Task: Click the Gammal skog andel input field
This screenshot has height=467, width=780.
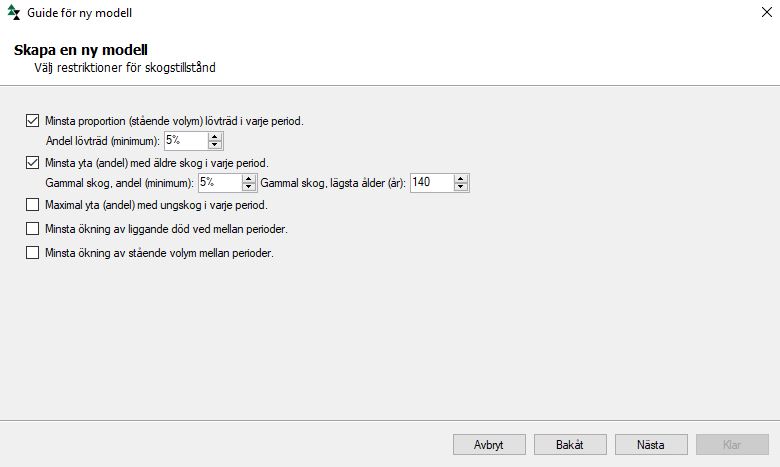Action: [219, 183]
